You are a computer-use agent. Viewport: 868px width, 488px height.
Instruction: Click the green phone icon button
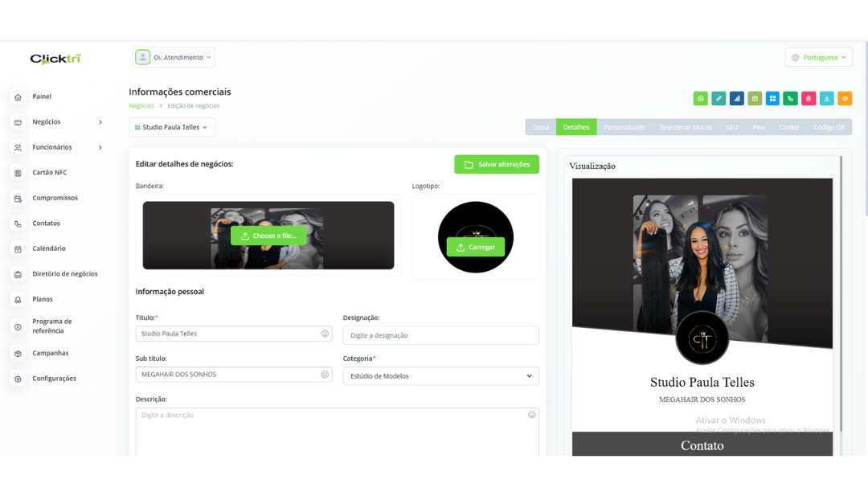click(791, 99)
